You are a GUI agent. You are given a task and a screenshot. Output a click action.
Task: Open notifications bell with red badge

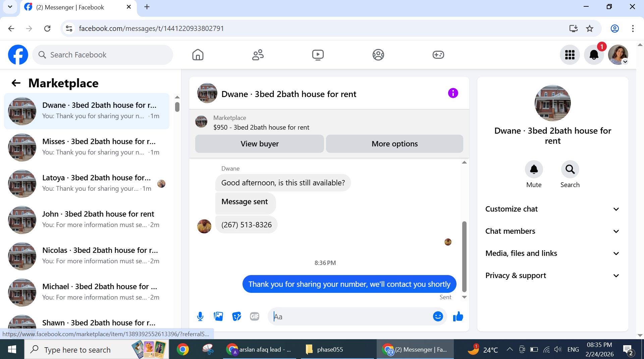(594, 55)
